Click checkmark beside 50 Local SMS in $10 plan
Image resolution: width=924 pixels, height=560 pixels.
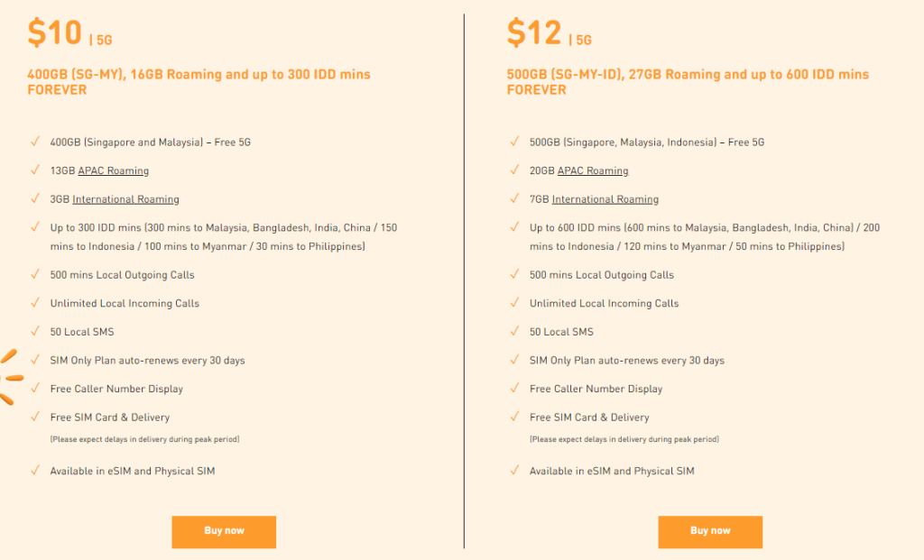35,331
